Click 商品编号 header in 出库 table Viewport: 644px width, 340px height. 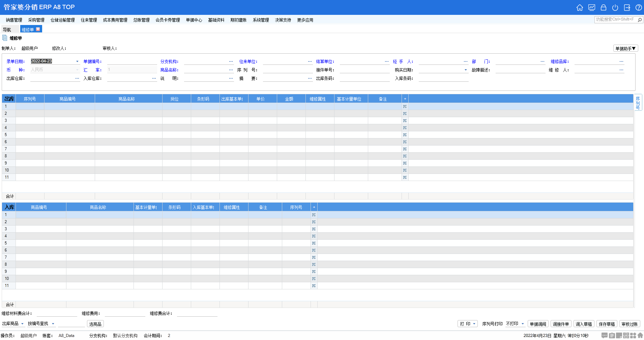click(x=69, y=99)
